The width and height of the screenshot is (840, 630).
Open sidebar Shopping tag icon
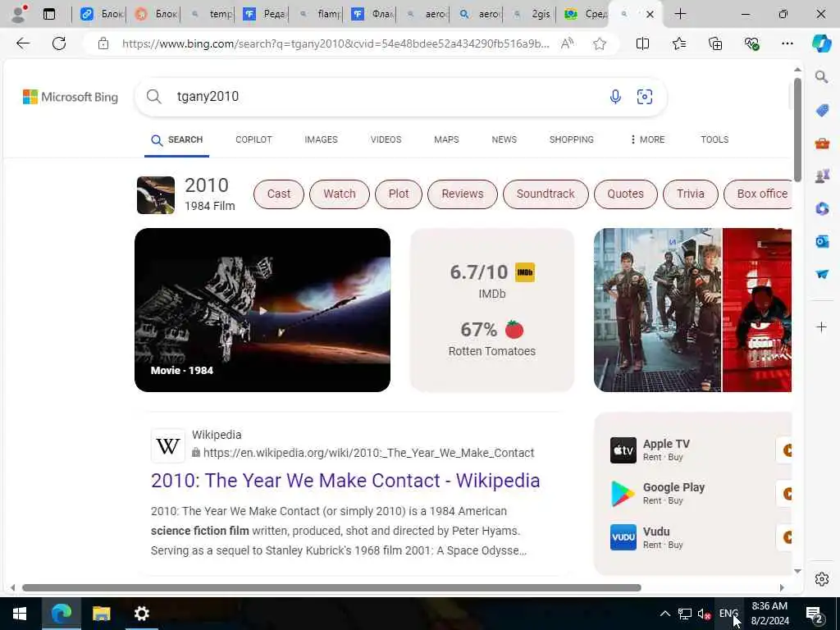(822, 111)
